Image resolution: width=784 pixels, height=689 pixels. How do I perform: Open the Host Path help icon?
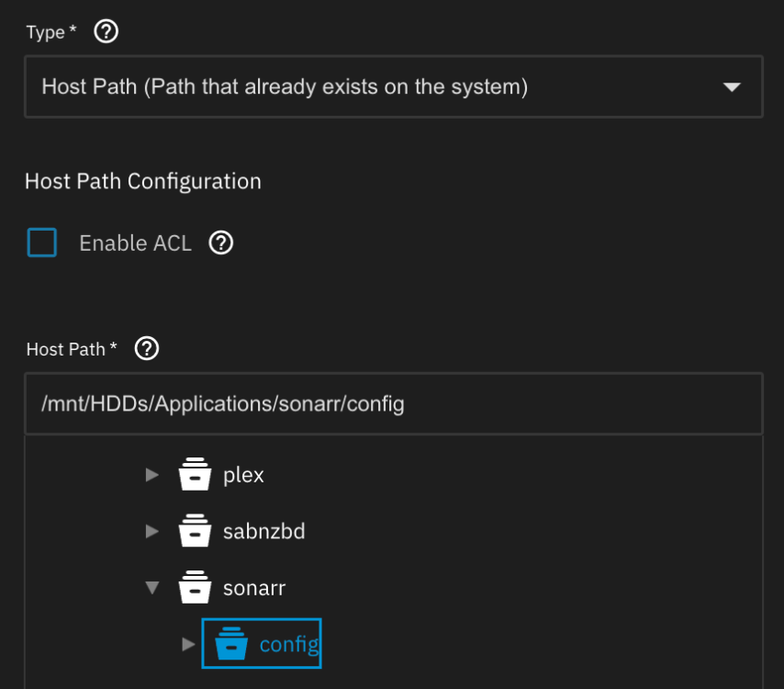pos(146,348)
